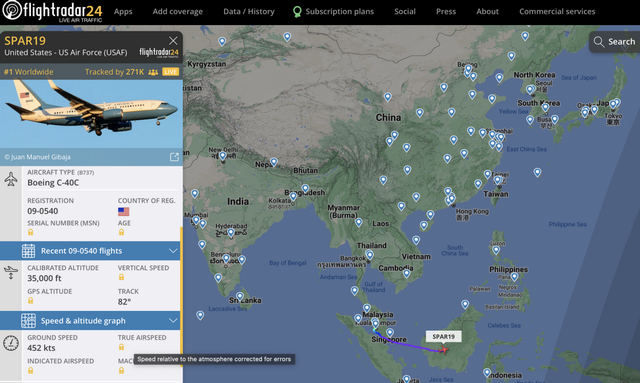Click the SPAR19 label on map
Image resolution: width=640 pixels, height=383 pixels.
tap(444, 336)
